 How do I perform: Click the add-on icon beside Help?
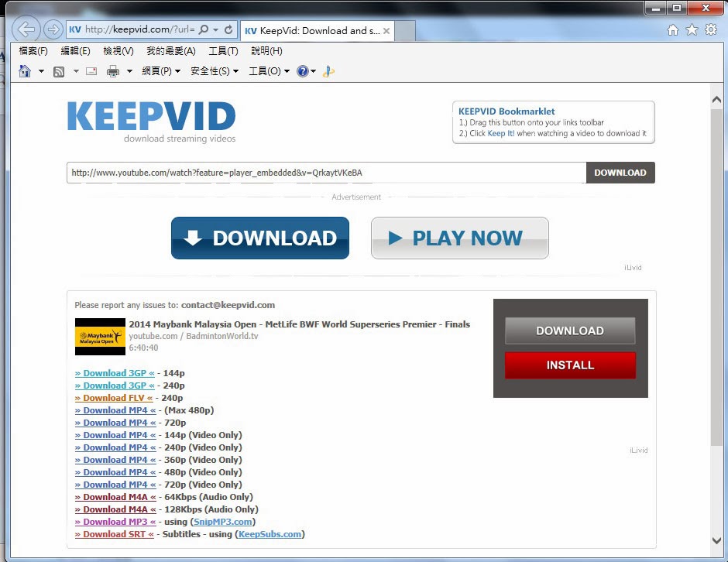328,71
